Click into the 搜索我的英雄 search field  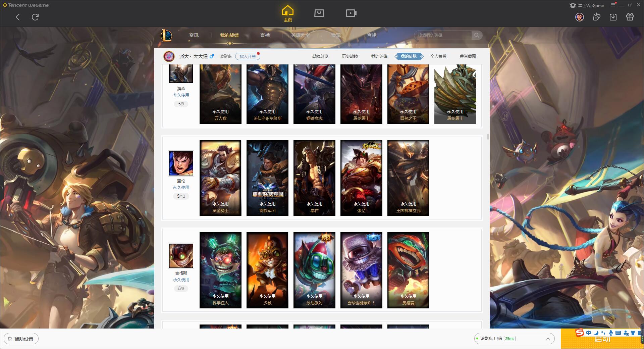(443, 35)
